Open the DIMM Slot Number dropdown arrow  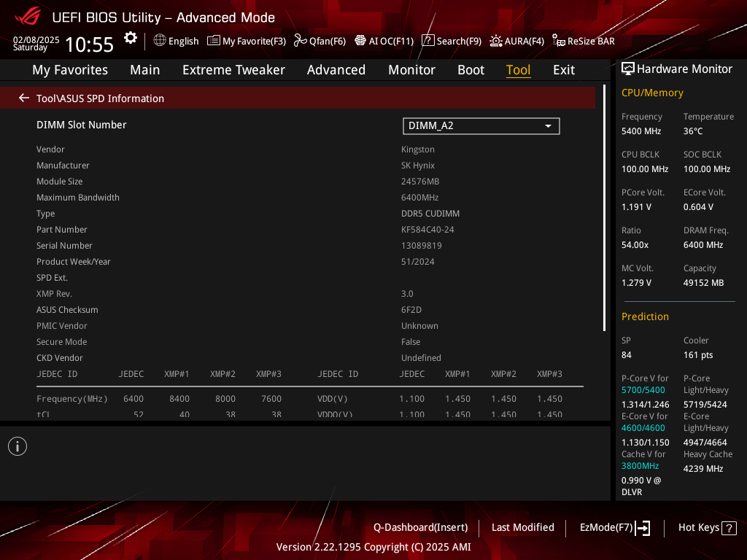tap(548, 126)
